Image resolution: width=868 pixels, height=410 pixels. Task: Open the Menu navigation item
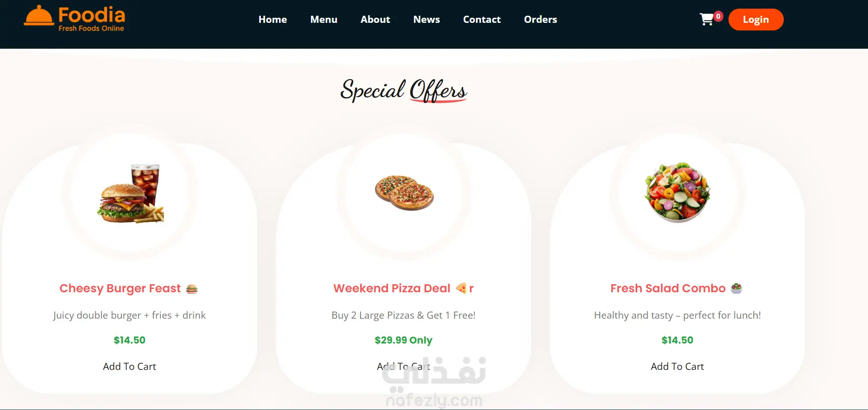[x=324, y=19]
